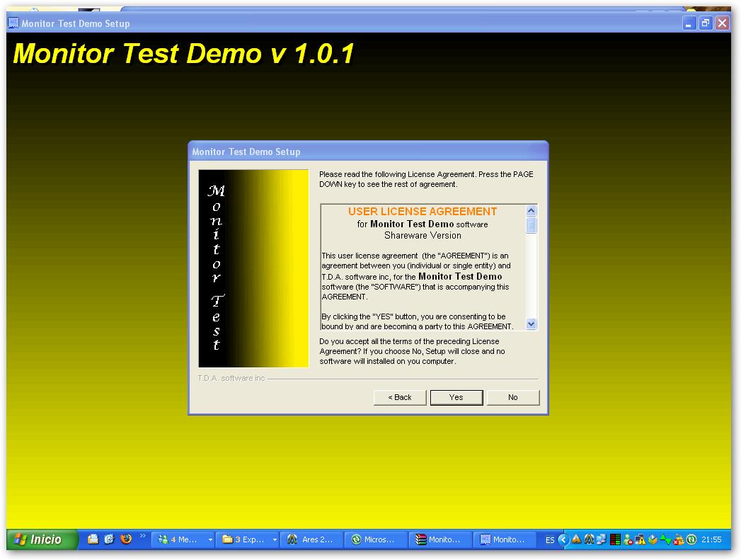This screenshot has width=741, height=560.
Task: Click the 21:55 system clock
Action: pos(711,539)
